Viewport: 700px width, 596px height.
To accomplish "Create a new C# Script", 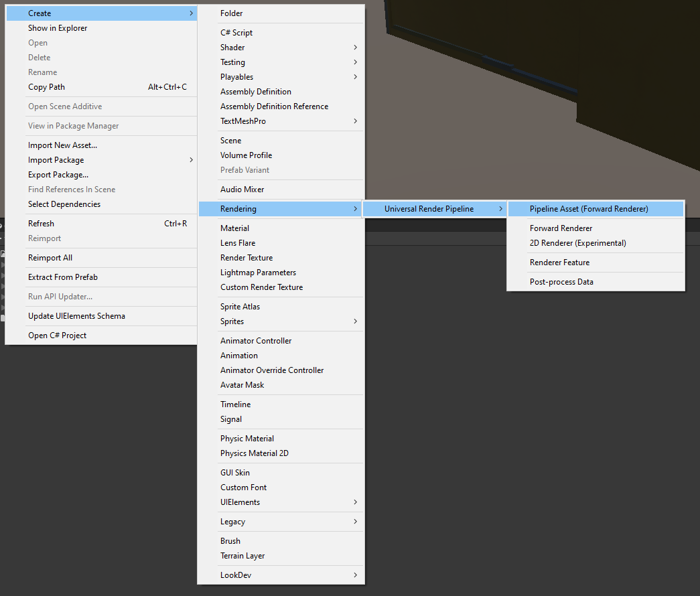I will click(x=281, y=33).
